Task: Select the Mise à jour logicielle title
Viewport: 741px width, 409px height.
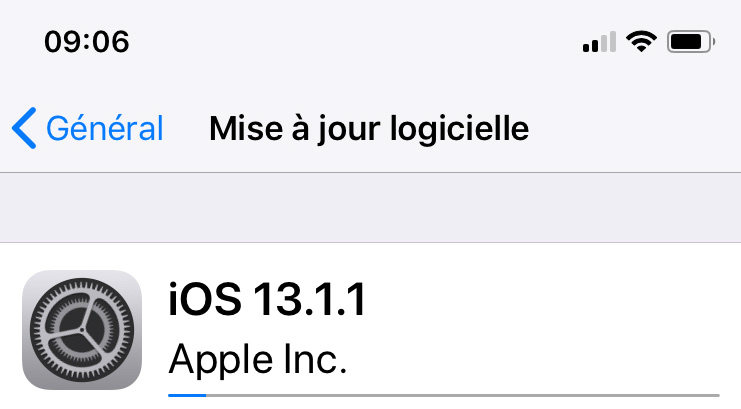Action: [x=369, y=129]
